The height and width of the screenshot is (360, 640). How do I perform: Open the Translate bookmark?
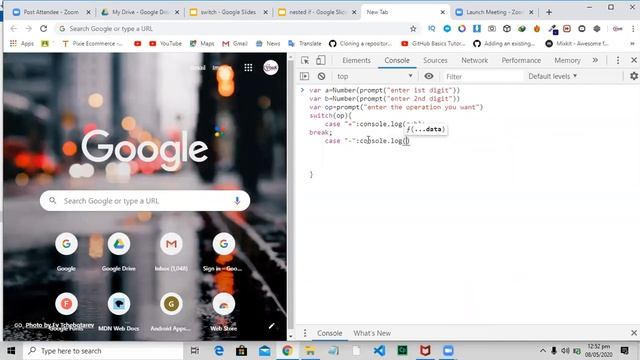coord(305,43)
